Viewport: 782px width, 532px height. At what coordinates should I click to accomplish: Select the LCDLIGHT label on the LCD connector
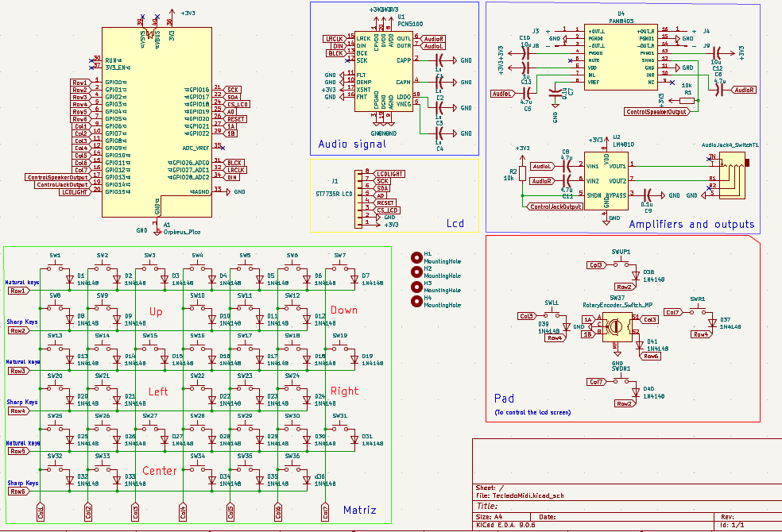(389, 173)
